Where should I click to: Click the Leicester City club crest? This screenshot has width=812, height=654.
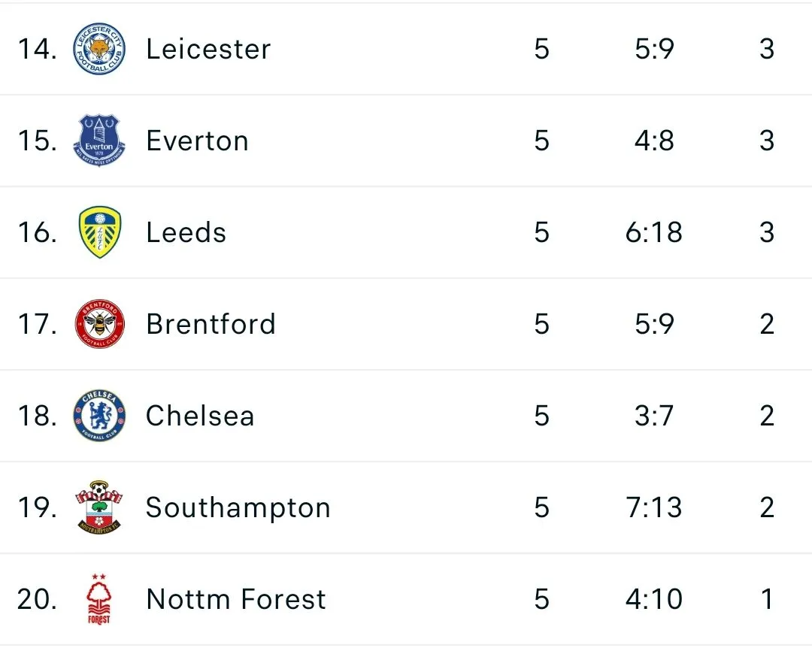pos(99,50)
